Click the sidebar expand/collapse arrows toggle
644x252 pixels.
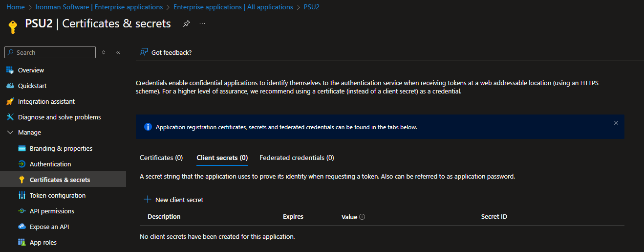(104, 52)
